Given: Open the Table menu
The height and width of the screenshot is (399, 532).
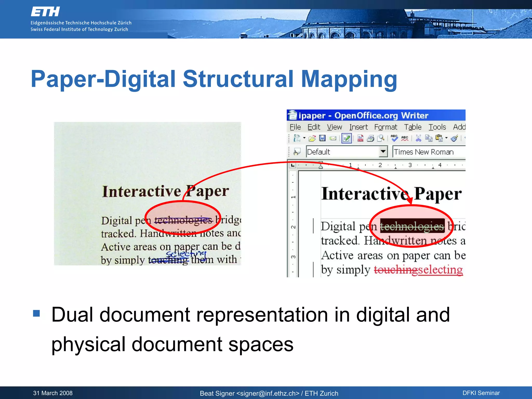Looking at the screenshot, I should (x=413, y=127).
